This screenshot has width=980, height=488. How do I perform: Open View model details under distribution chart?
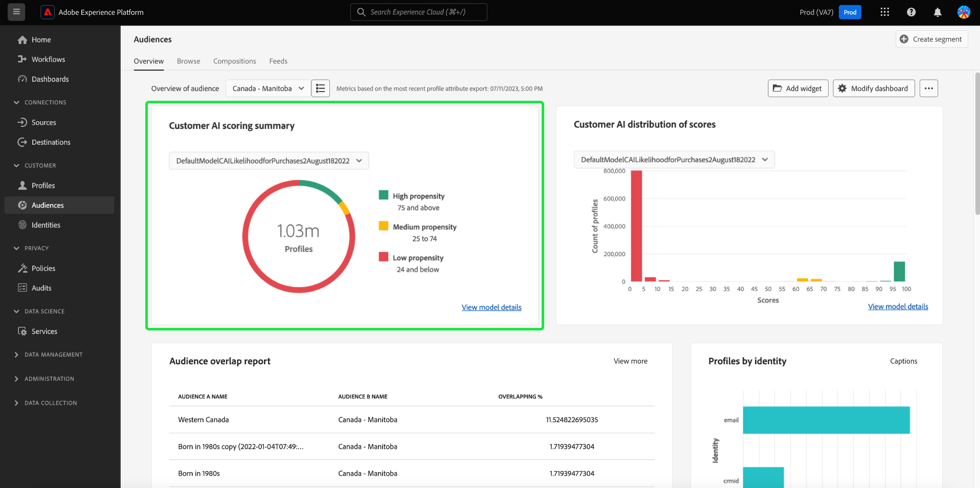click(x=898, y=307)
